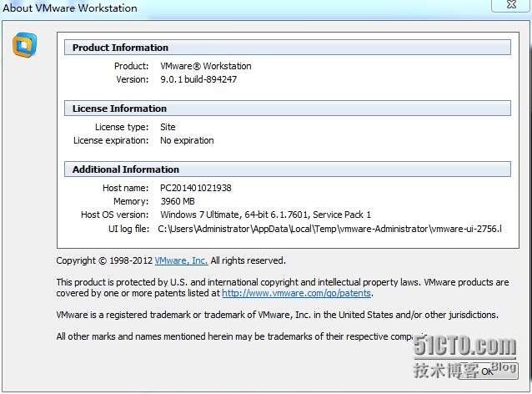Image resolution: width=532 pixels, height=394 pixels.
Task: Select the product value 'VMware® Workstation'
Action: tap(206, 66)
